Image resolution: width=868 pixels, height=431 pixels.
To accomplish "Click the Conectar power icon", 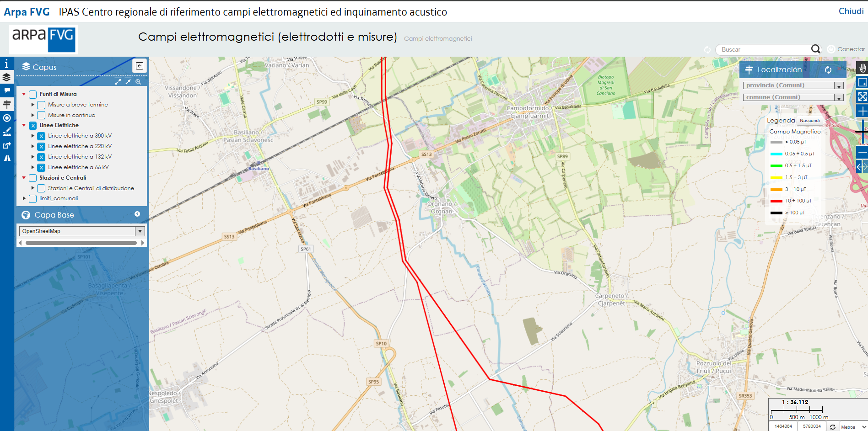I will coord(831,49).
